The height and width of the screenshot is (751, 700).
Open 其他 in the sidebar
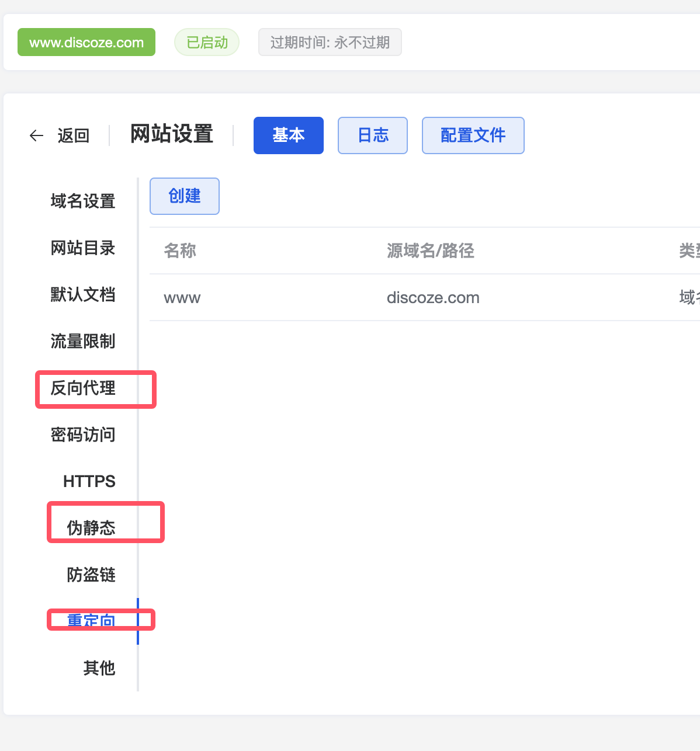[x=99, y=668]
